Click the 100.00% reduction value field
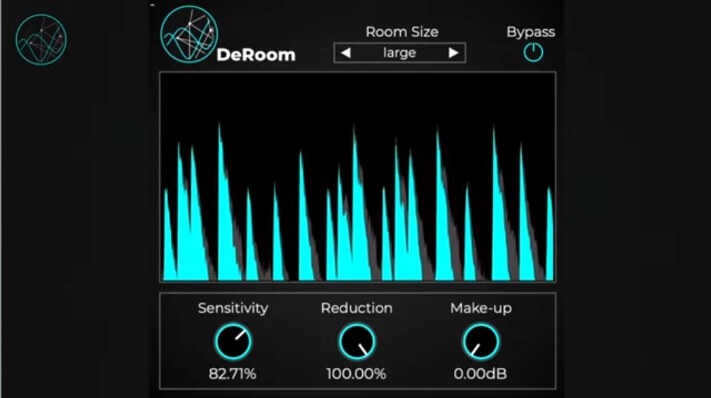Image resolution: width=711 pixels, height=398 pixels. (x=356, y=374)
